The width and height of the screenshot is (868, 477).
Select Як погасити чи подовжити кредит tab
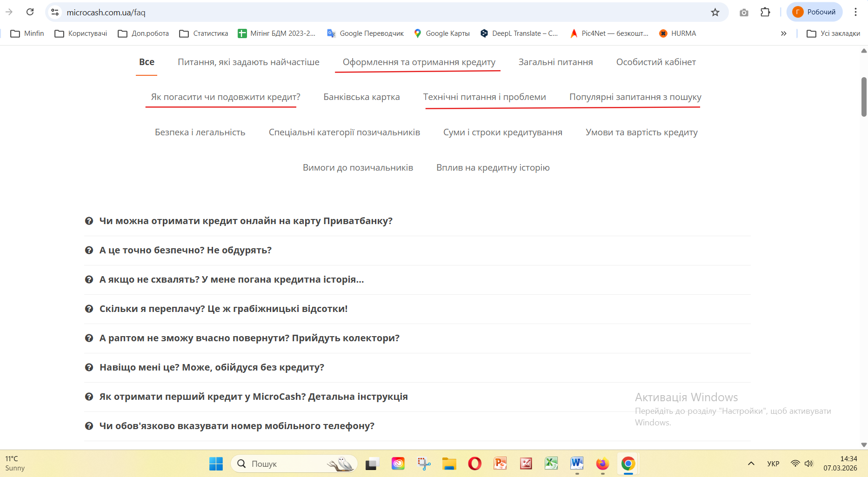click(x=226, y=97)
